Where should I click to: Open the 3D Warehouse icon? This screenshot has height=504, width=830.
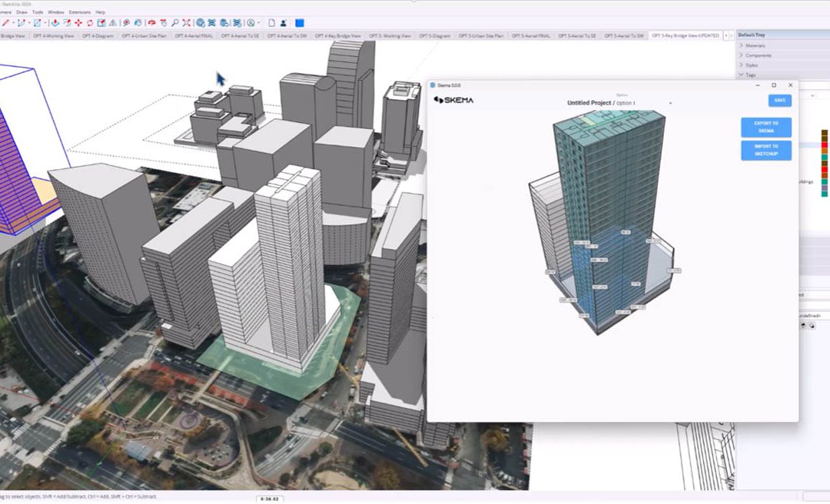(x=201, y=23)
